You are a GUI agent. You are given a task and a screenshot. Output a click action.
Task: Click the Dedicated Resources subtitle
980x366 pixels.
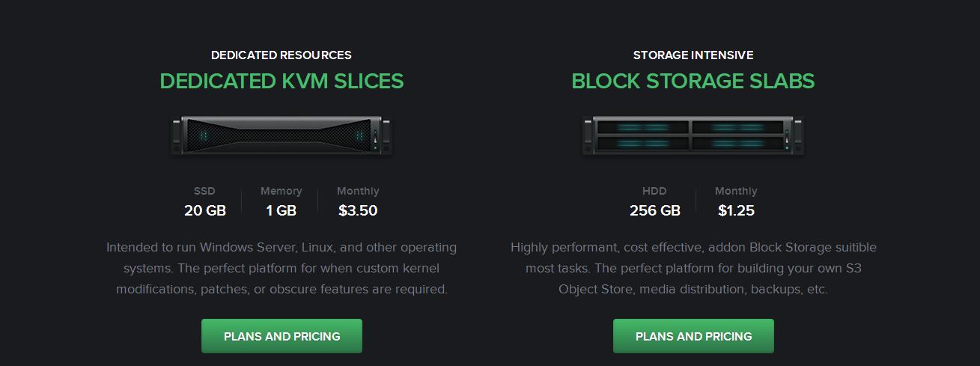pyautogui.click(x=281, y=55)
